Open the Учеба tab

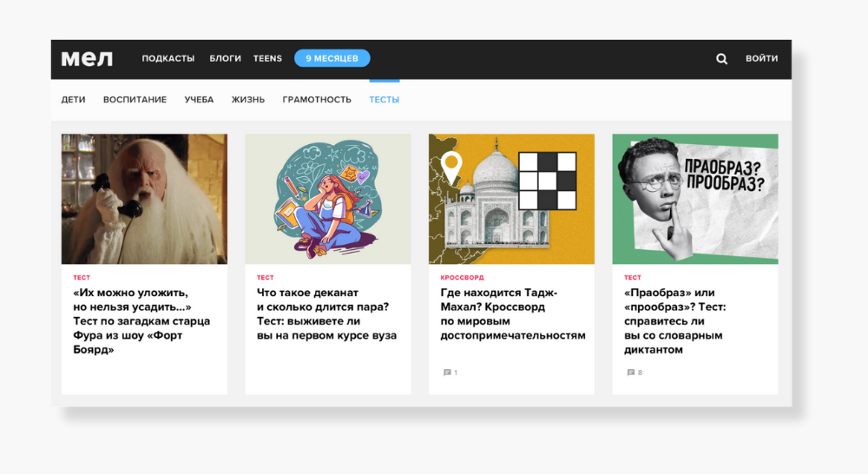point(199,100)
